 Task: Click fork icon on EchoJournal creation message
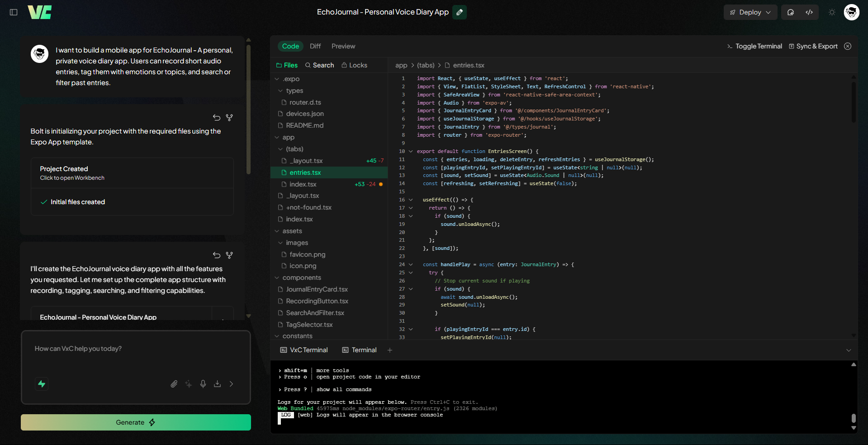(x=229, y=255)
